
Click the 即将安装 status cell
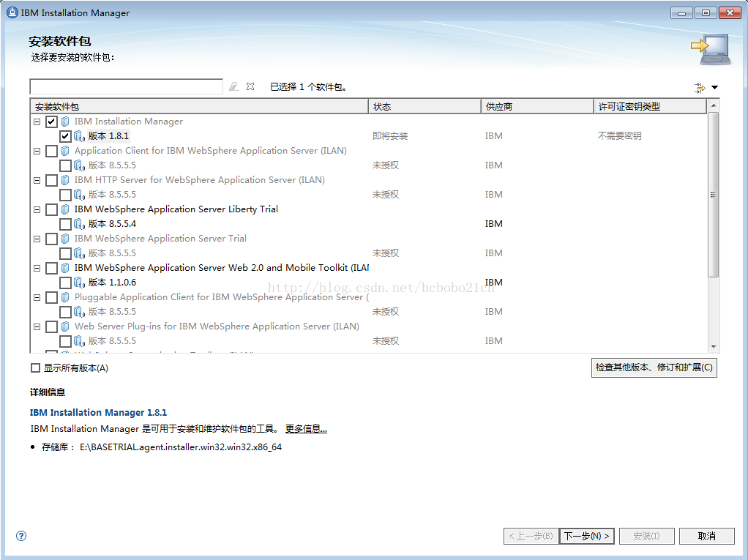390,136
